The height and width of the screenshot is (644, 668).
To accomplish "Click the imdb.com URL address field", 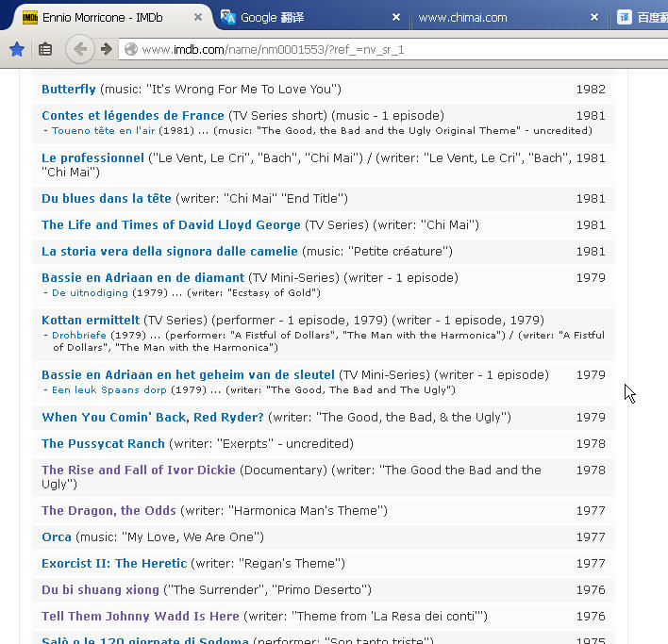I will (392, 49).
